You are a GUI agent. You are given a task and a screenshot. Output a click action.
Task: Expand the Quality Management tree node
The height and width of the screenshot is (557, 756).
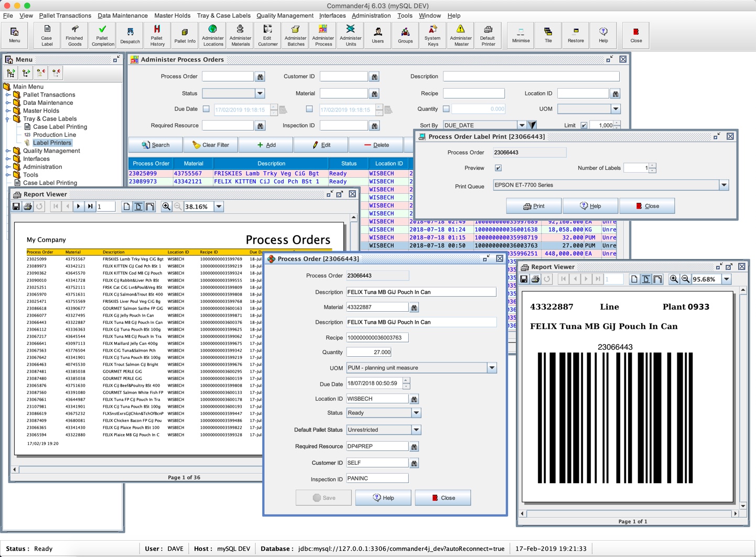coord(8,151)
